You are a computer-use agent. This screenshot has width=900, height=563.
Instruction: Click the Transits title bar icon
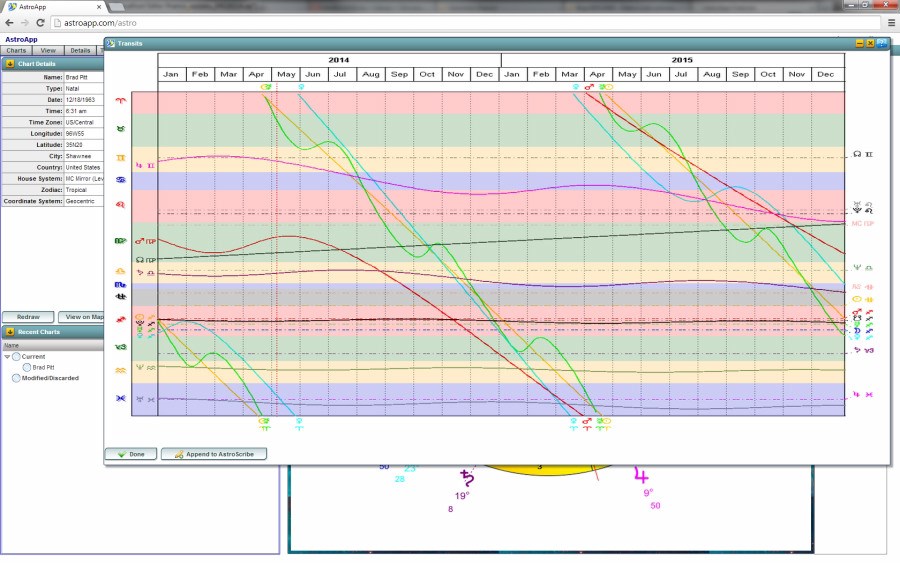coord(111,43)
